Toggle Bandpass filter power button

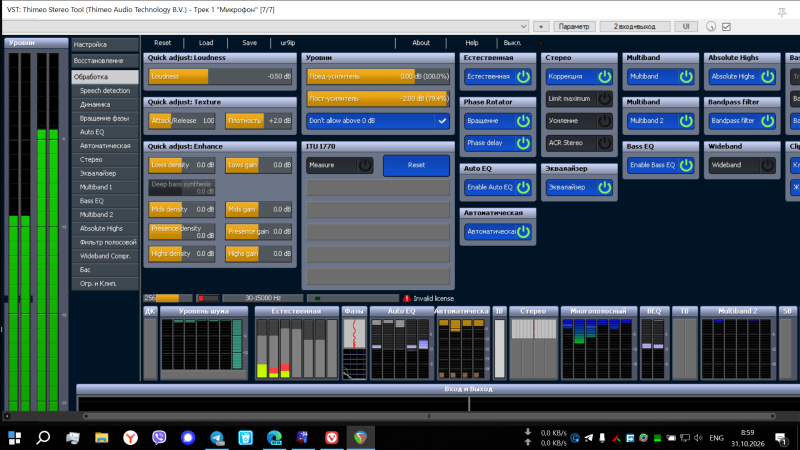point(768,121)
